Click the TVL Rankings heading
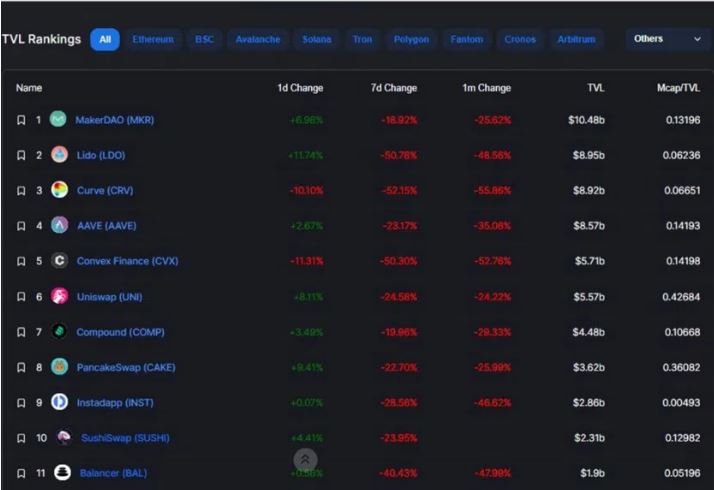The image size is (714, 490). pyautogui.click(x=41, y=39)
